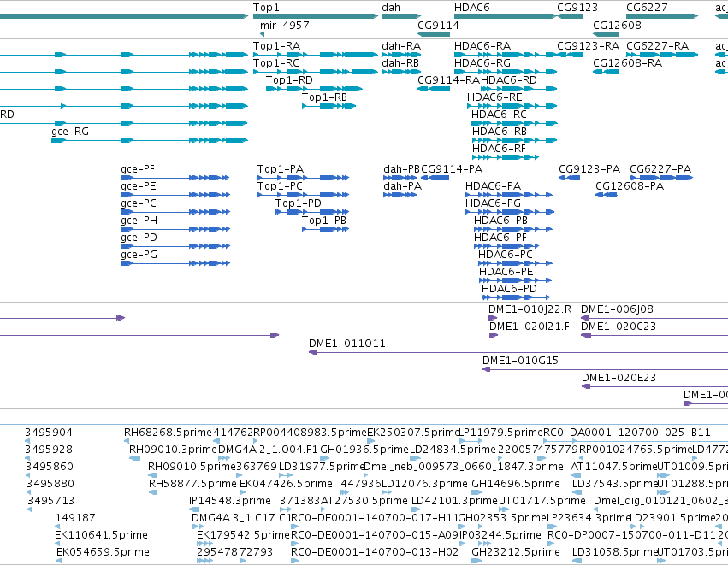
Task: Select protein Top1-PD
Action: tap(312, 212)
